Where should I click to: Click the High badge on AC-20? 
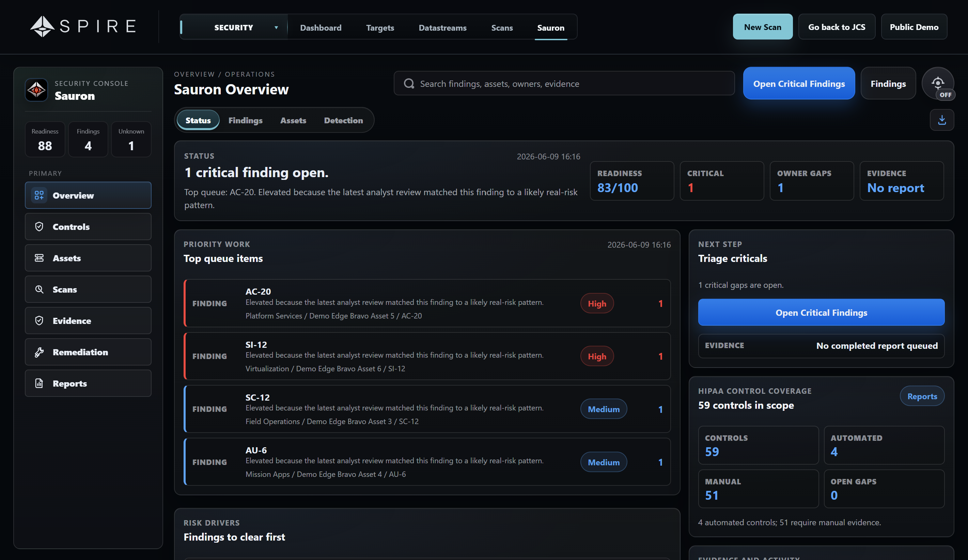coord(596,304)
